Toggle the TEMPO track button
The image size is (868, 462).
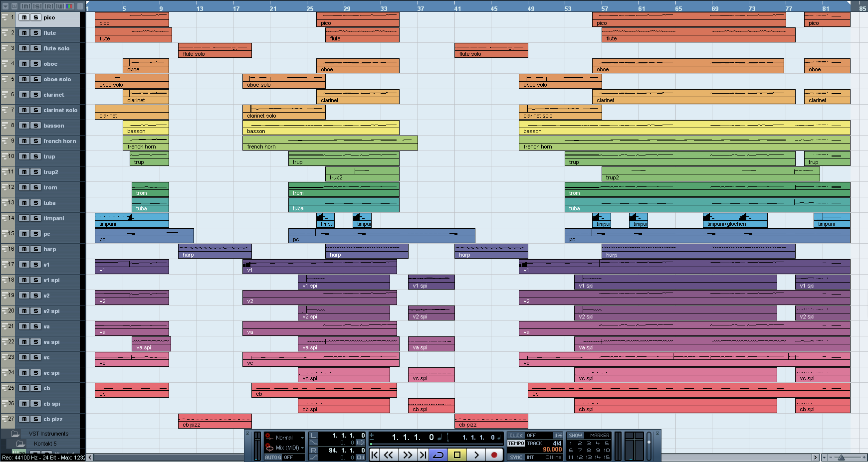coord(516,444)
